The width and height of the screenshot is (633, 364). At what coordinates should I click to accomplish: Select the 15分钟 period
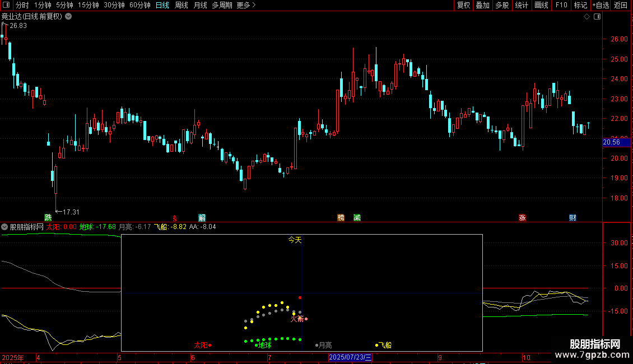tap(88, 5)
